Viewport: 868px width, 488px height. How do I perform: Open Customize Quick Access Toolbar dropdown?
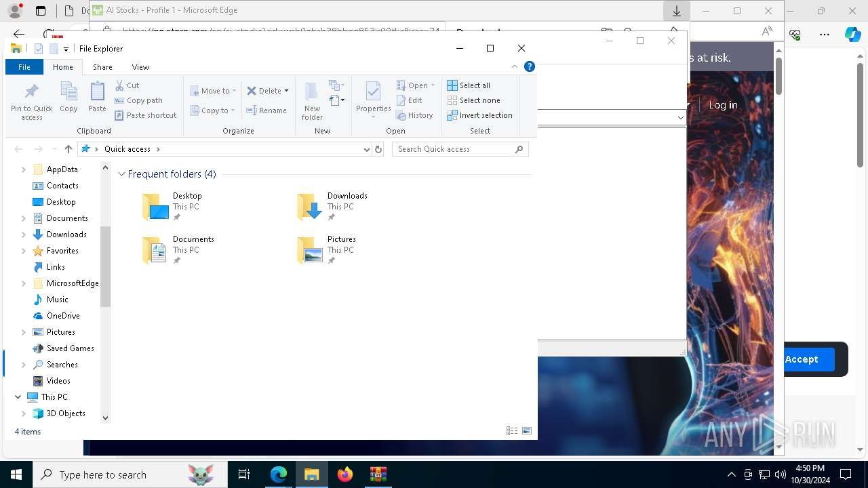coord(66,49)
